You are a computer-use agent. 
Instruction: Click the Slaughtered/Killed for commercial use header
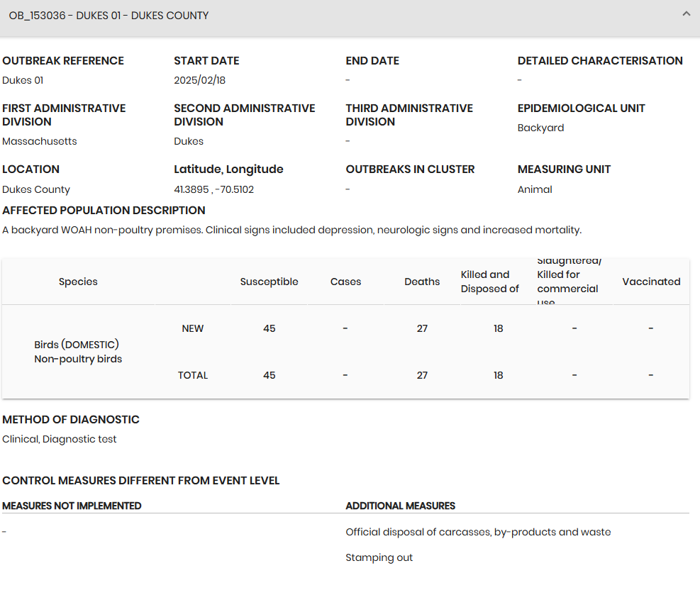(x=567, y=282)
